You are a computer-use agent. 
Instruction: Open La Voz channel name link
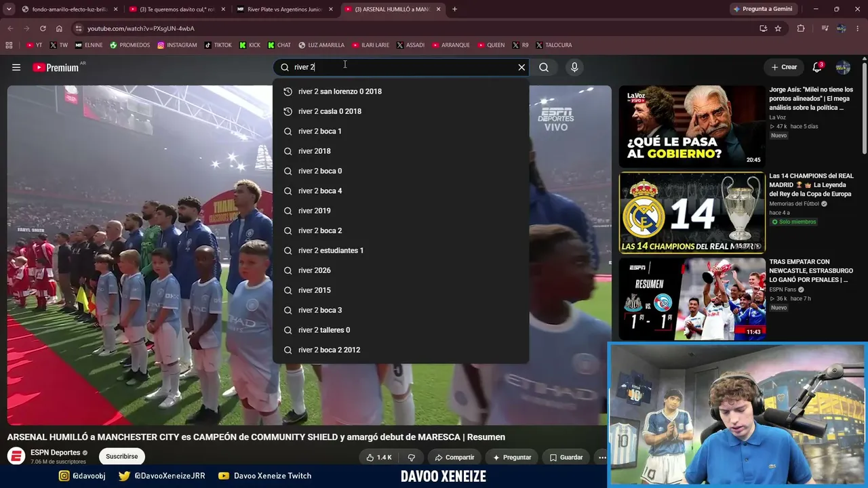777,117
